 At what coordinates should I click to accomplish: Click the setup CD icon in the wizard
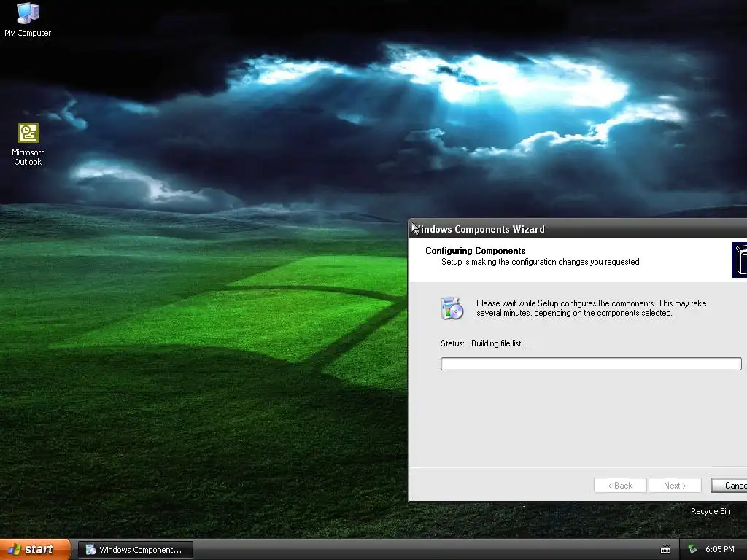pyautogui.click(x=452, y=308)
